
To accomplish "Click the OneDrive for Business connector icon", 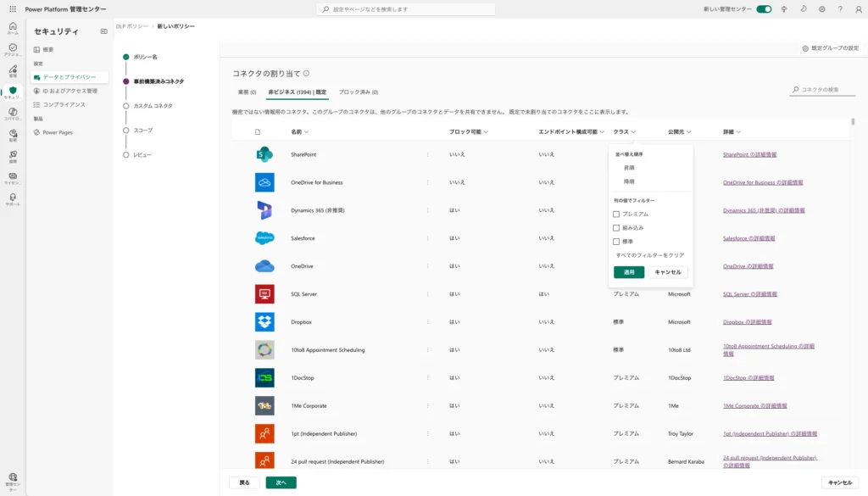I will click(264, 182).
